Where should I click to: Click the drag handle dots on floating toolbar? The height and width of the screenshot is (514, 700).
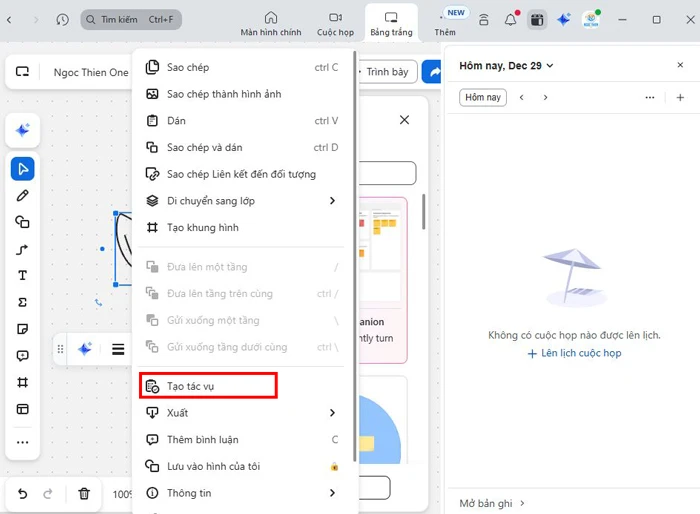[60, 349]
